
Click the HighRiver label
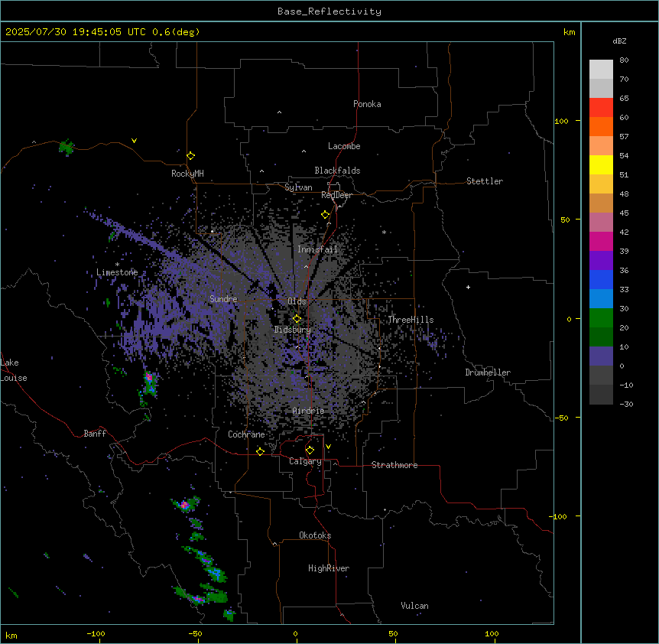coord(329,568)
